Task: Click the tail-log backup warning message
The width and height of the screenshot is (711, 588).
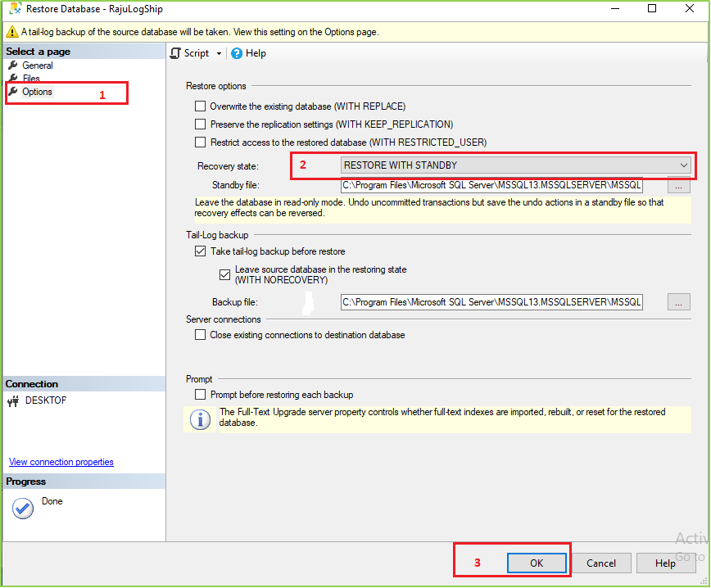Action: [200, 32]
